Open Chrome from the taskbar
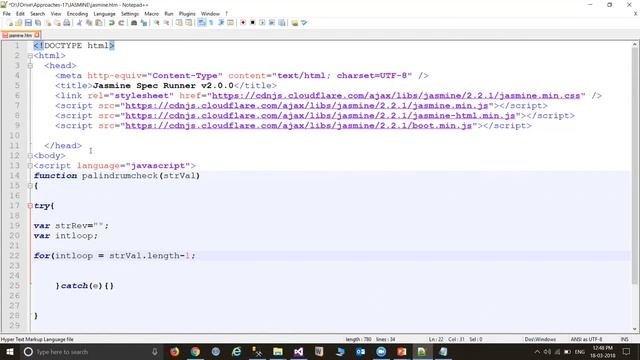 tap(195, 351)
